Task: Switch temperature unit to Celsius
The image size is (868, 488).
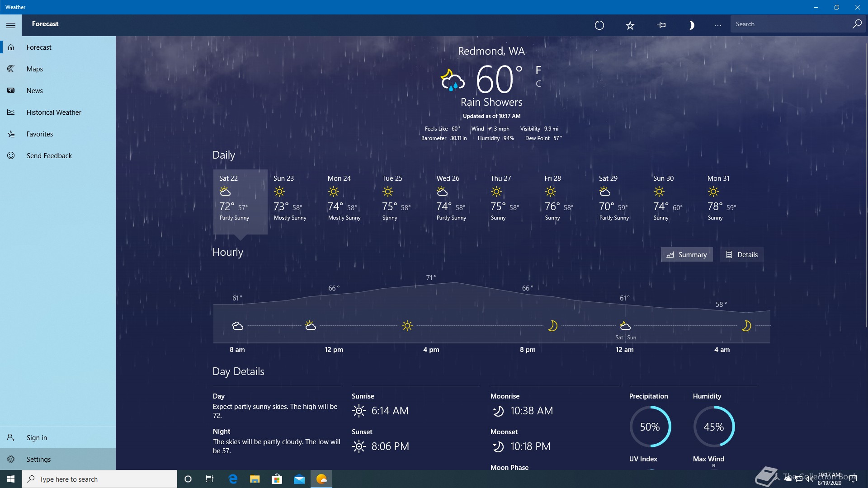Action: (538, 84)
